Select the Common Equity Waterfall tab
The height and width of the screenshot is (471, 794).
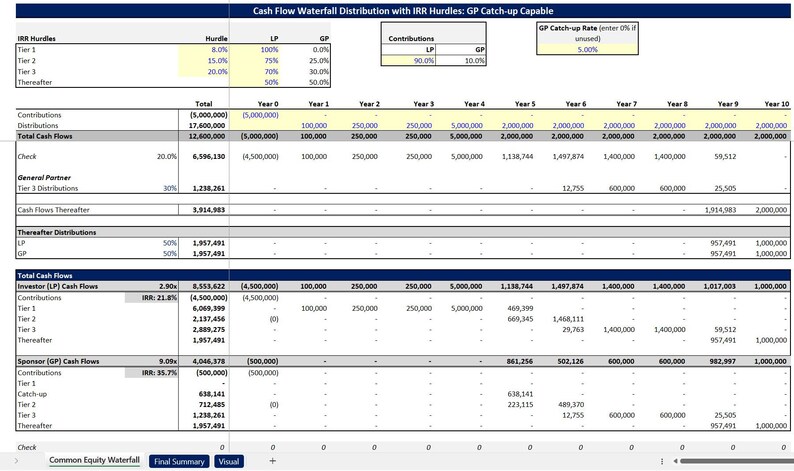[94, 460]
